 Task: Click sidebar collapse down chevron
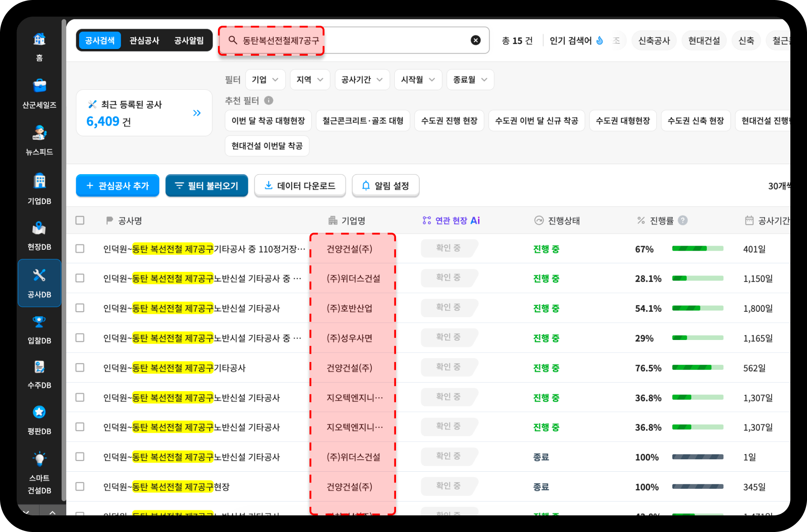click(27, 512)
